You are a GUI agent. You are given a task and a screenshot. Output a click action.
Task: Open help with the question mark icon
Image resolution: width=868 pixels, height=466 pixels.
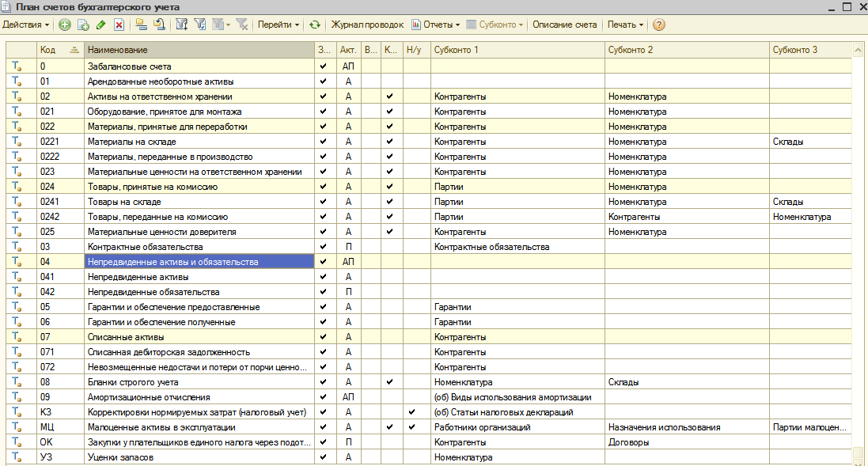click(659, 25)
